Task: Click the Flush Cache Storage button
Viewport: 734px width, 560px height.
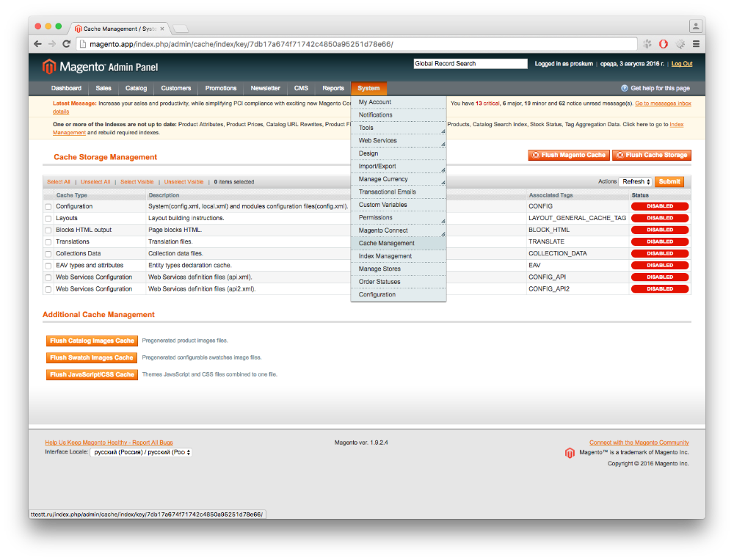Action: click(652, 155)
